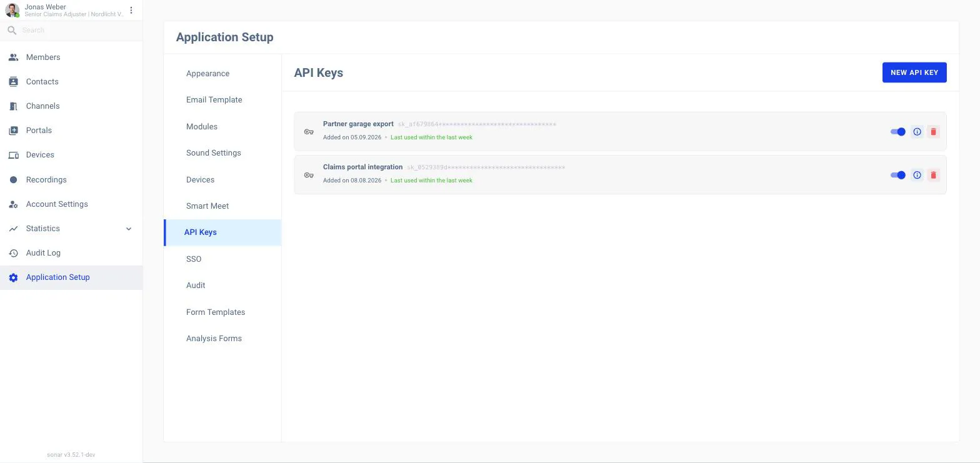Viewport: 980px width, 463px height.
Task: Go to the SSO tab
Action: click(222, 259)
